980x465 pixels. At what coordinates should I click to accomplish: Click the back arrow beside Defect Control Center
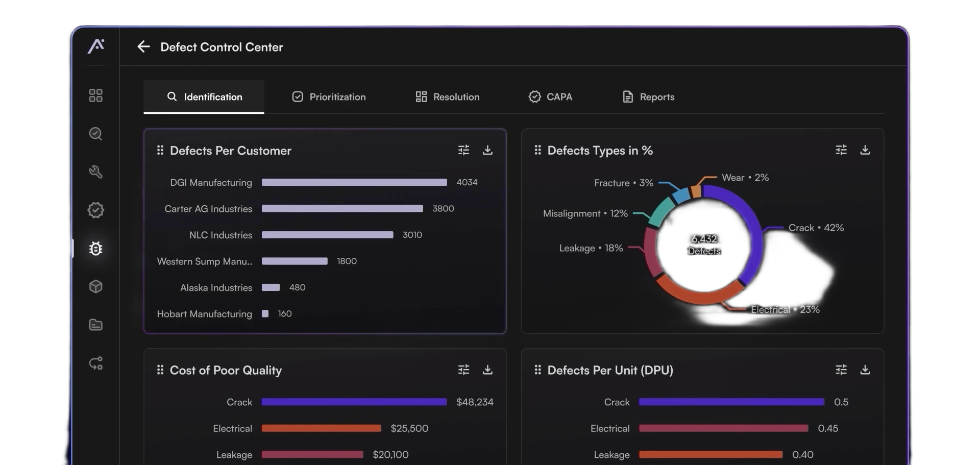(143, 47)
